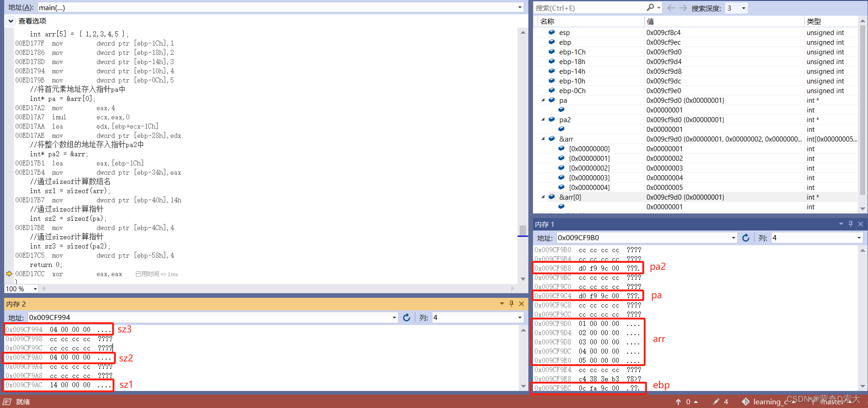Open the 内存 2 window options menu arrow
This screenshot has height=408, width=868.
coord(502,304)
